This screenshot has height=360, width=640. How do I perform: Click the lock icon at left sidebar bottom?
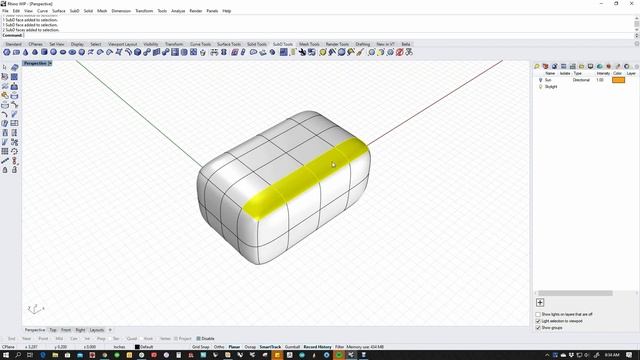pyautogui.click(x=5, y=170)
